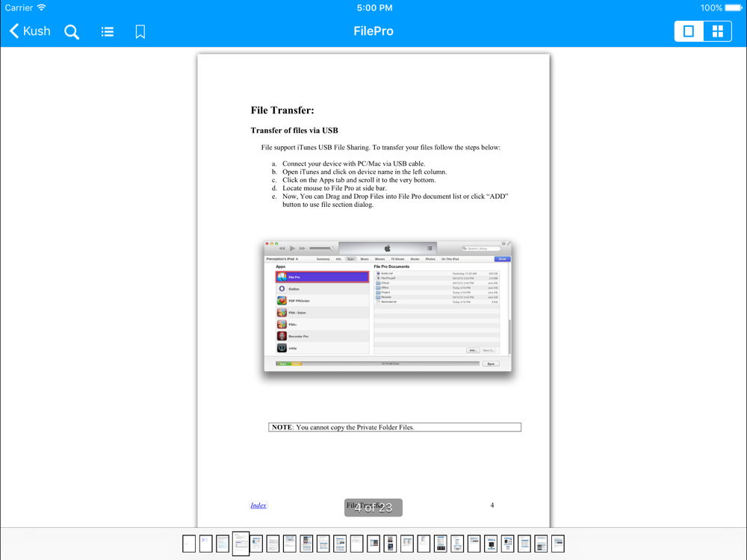
Task: Tap the 5:00 PM clock in status bar
Action: click(374, 7)
